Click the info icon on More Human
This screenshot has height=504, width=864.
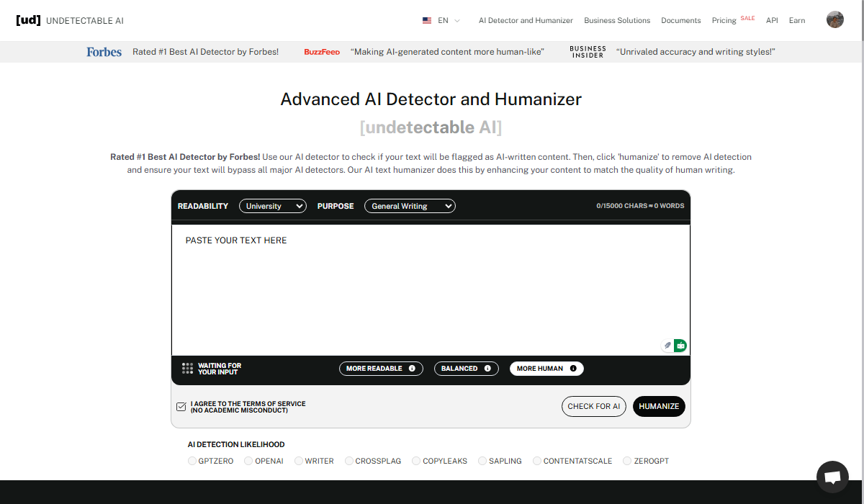(573, 369)
